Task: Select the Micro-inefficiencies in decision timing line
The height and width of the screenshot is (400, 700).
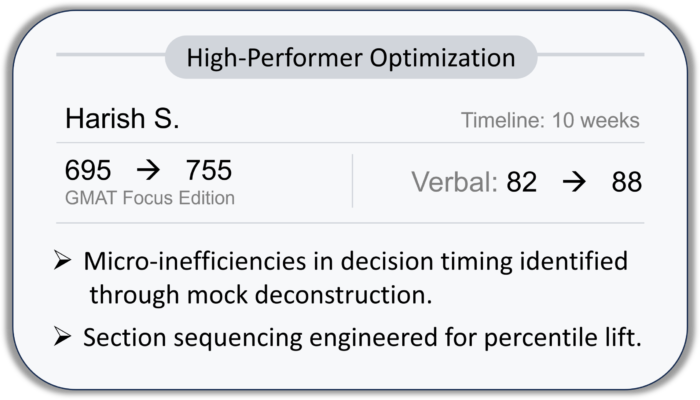Action: [355, 263]
